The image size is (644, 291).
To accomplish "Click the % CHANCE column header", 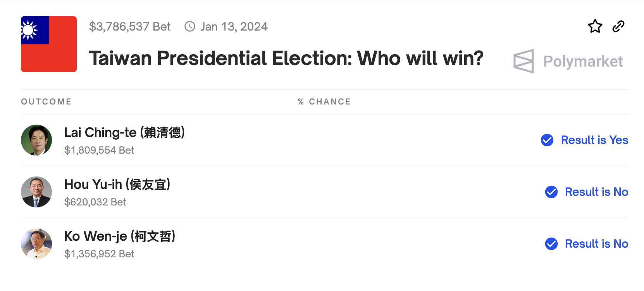I will 324,102.
